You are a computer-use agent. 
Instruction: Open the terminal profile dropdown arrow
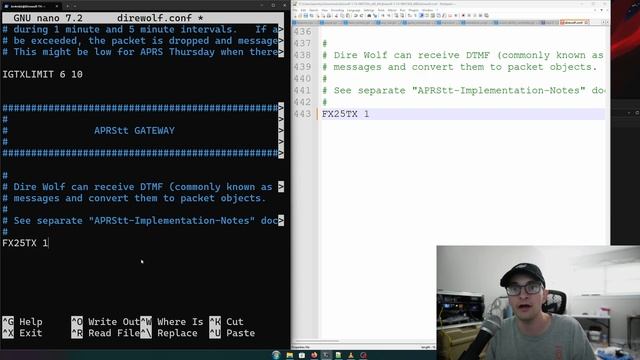[x=75, y=6]
